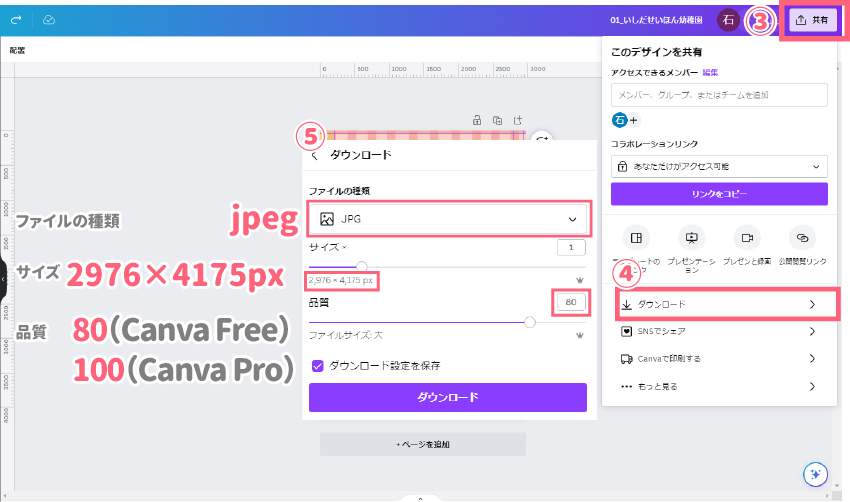Click the rotate icon beside the canvas

pyautogui.click(x=542, y=139)
